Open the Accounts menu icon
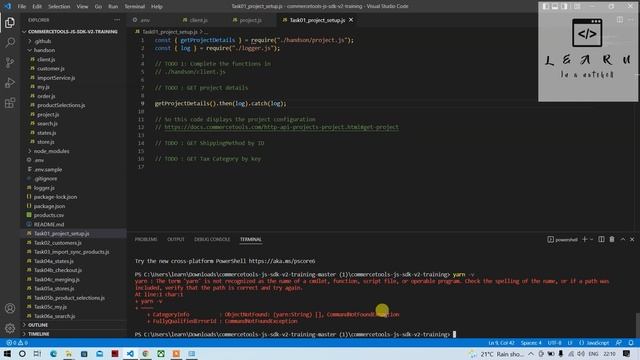The image size is (640, 360). click(10, 308)
